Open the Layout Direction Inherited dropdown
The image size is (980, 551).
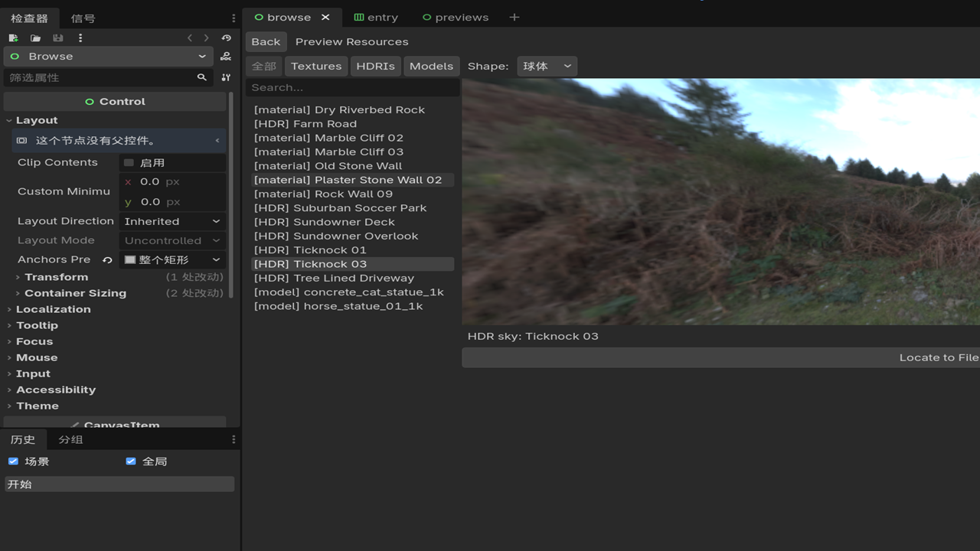(x=172, y=221)
